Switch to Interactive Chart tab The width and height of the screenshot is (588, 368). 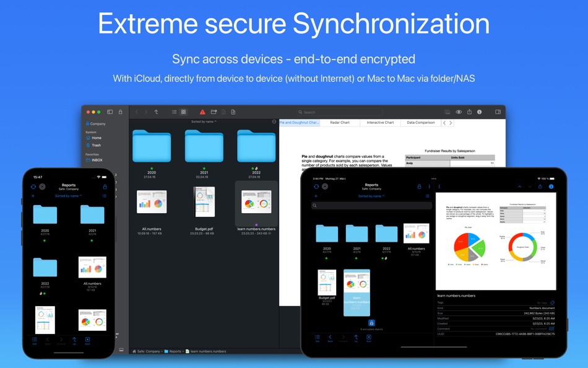tap(380, 123)
